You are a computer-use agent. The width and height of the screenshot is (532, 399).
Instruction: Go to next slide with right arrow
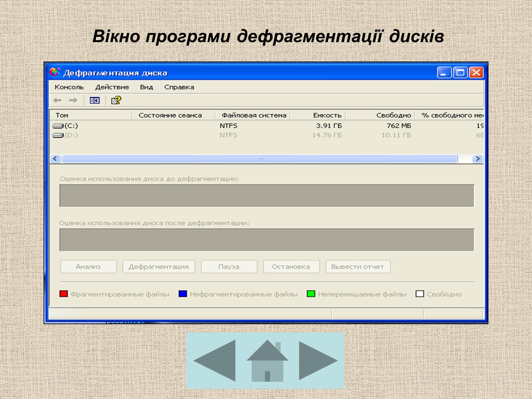click(x=318, y=360)
